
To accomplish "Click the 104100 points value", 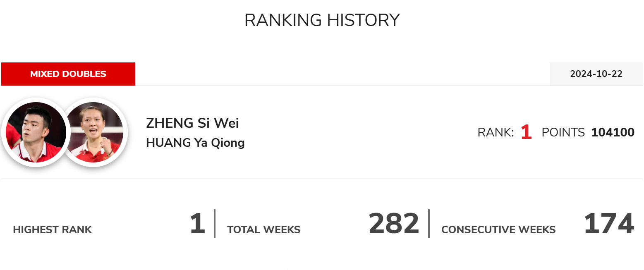I will [x=613, y=133].
